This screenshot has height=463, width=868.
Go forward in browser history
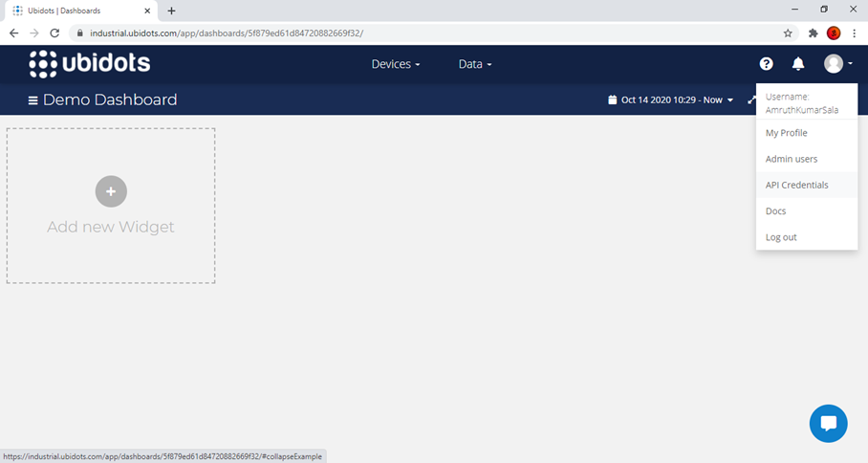(34, 33)
